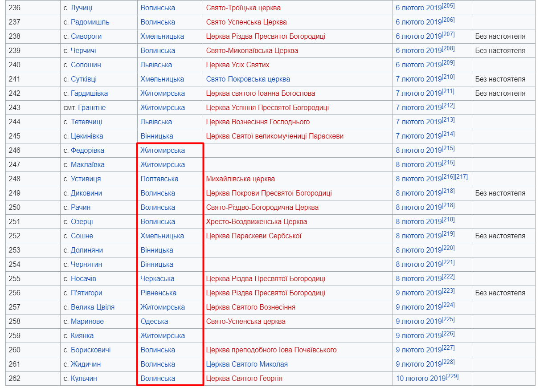Click footnote [217] beside Устивиця date
This screenshot has height=392, width=544.
point(461,177)
